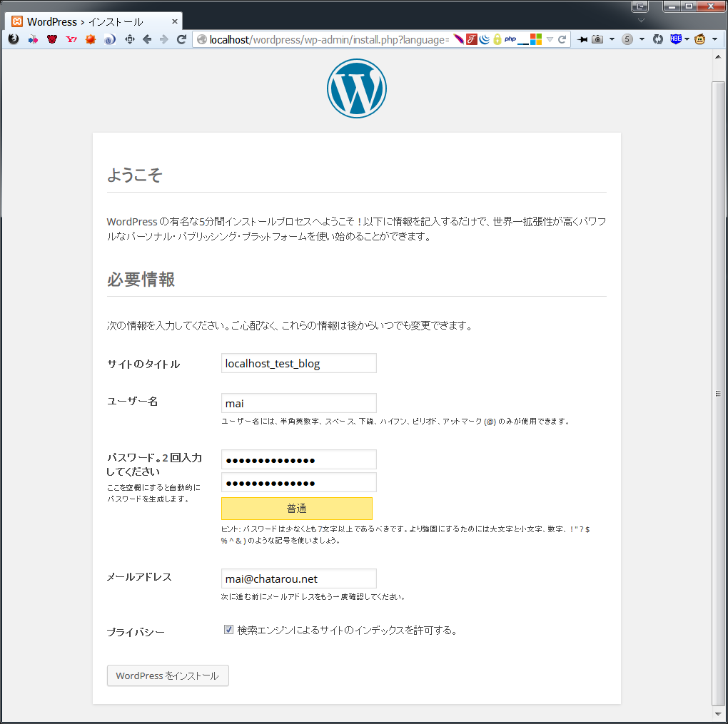Click the プライバシー label
This screenshot has width=728, height=724.
coord(136,632)
